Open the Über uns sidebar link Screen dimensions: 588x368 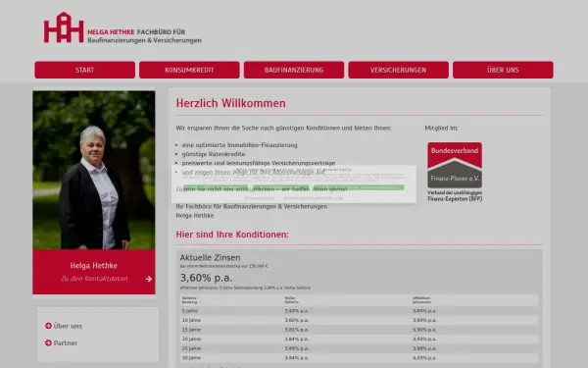coord(68,326)
